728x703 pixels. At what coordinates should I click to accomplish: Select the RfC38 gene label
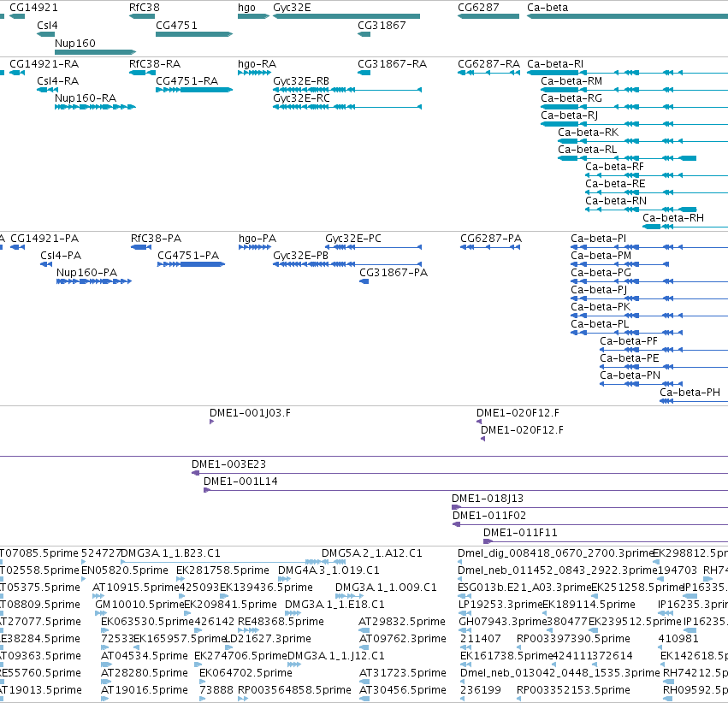click(x=144, y=8)
